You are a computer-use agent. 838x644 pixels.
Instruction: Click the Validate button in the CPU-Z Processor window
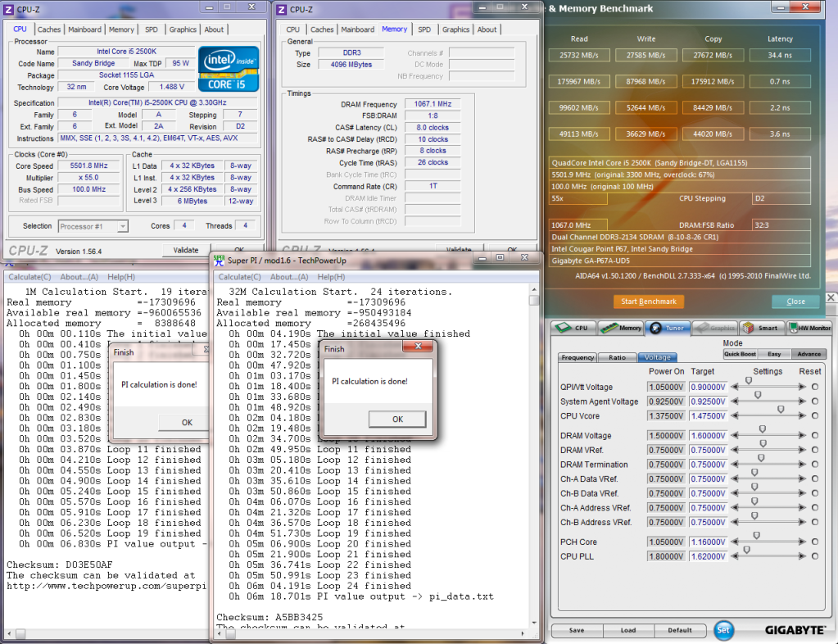(185, 250)
